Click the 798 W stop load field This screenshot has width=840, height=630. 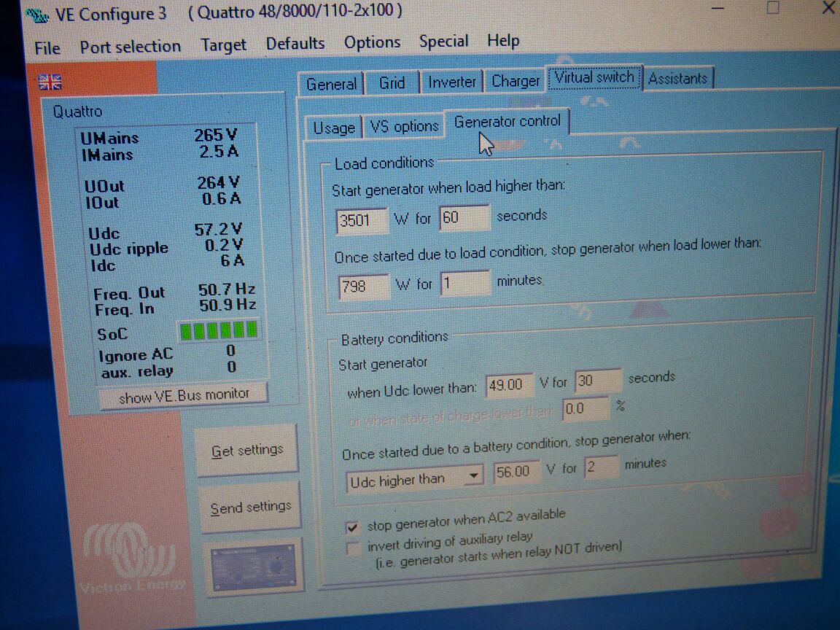coord(364,287)
